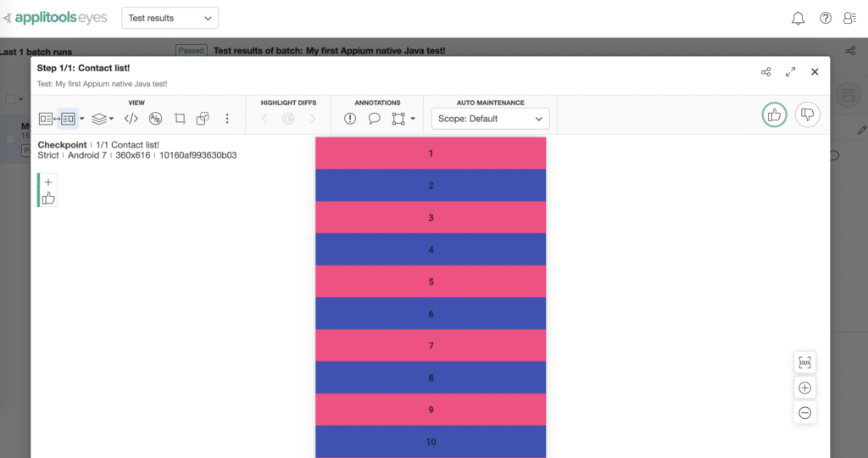Select the region annotation tool
The image size is (868, 458).
point(398,119)
